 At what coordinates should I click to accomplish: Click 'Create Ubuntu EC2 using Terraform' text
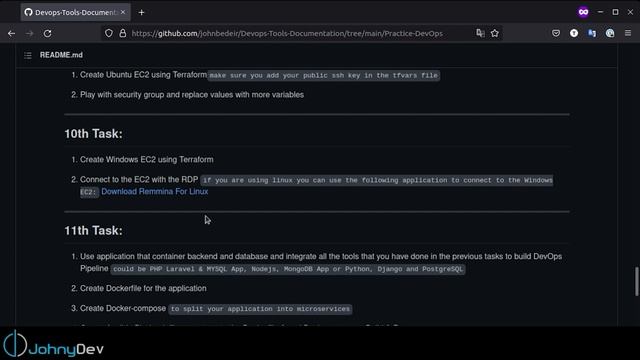click(x=143, y=75)
